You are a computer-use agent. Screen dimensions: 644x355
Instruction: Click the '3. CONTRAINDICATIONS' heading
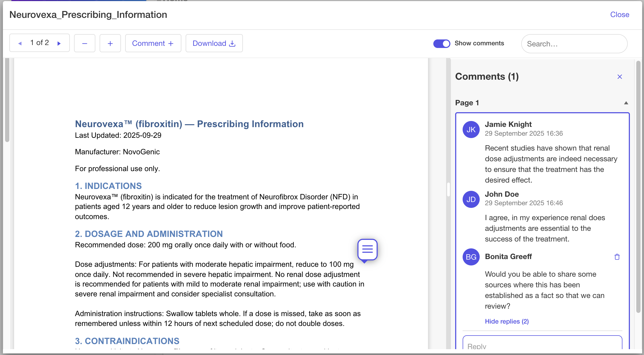tap(127, 341)
